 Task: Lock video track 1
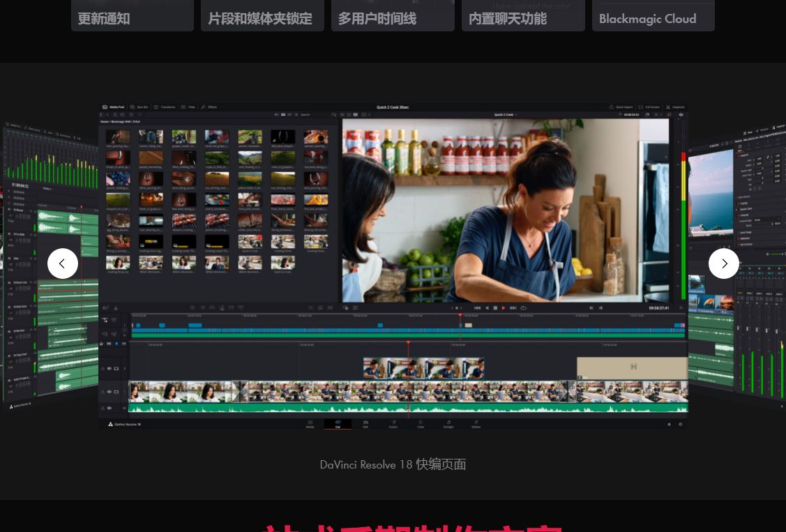tap(103, 392)
